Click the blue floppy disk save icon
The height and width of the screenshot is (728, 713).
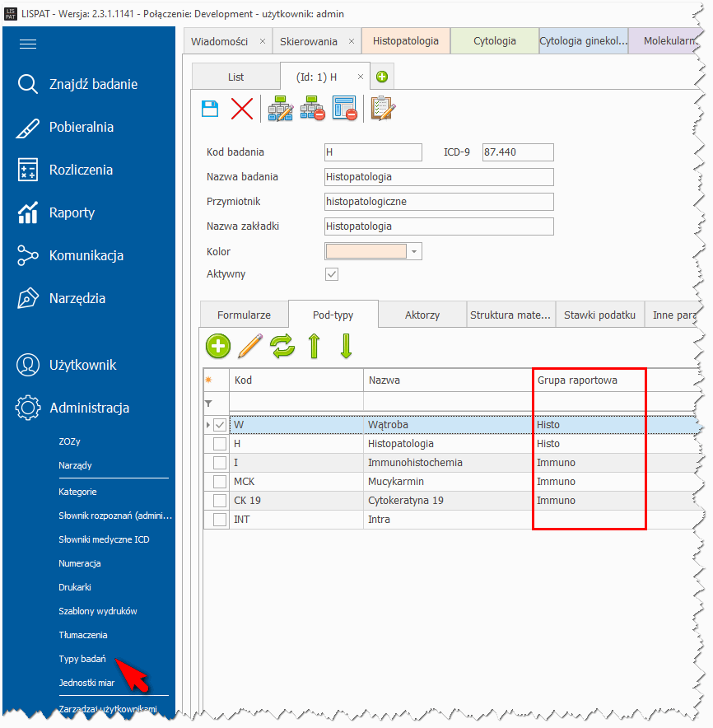pos(211,109)
